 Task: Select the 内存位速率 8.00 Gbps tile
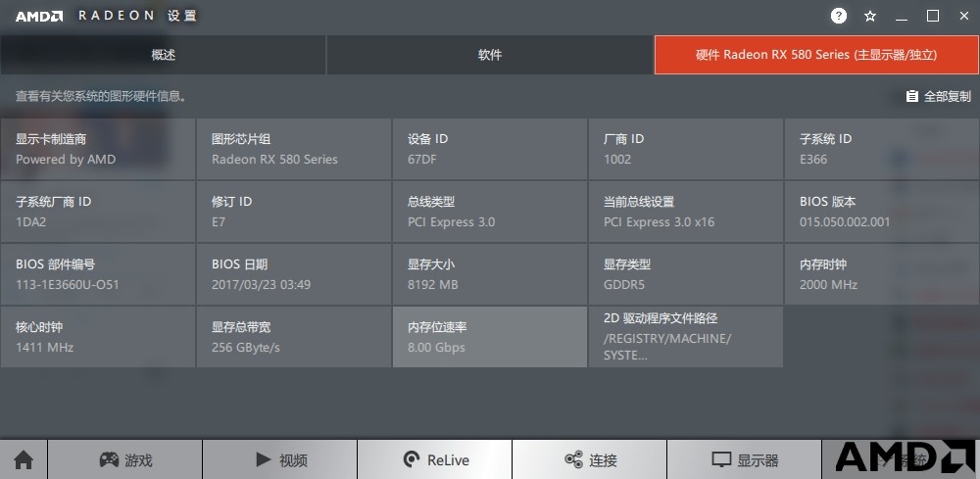coord(490,337)
